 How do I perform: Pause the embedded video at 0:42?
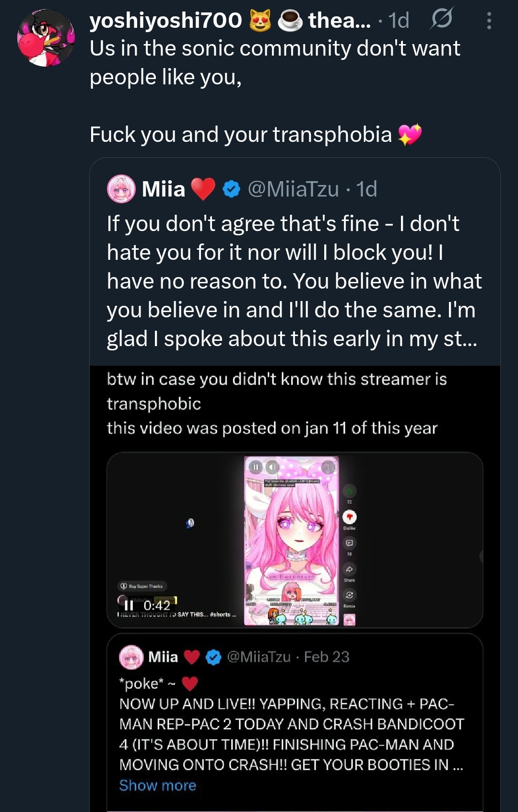(x=129, y=606)
